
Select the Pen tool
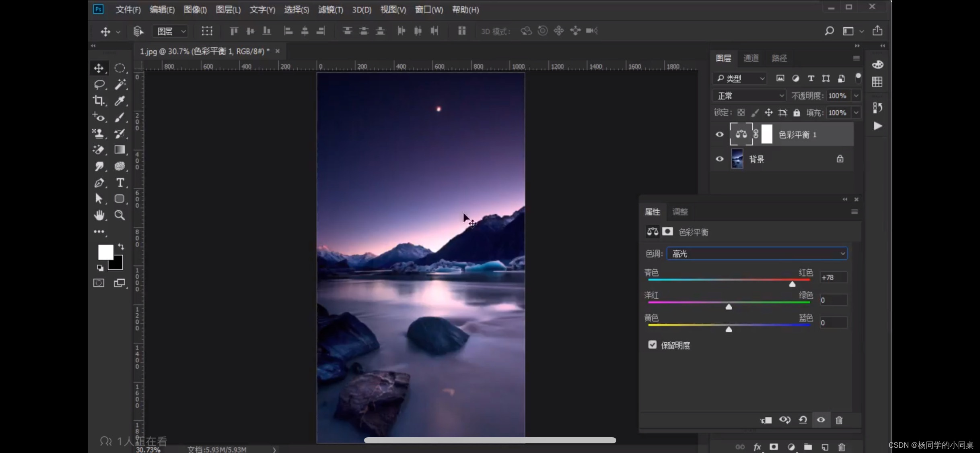tap(99, 183)
